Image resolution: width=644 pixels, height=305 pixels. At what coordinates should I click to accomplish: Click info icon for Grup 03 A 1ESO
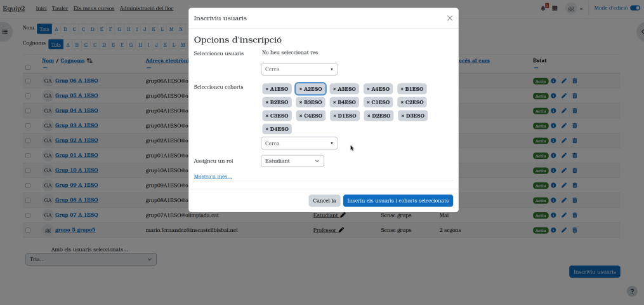coord(553,126)
